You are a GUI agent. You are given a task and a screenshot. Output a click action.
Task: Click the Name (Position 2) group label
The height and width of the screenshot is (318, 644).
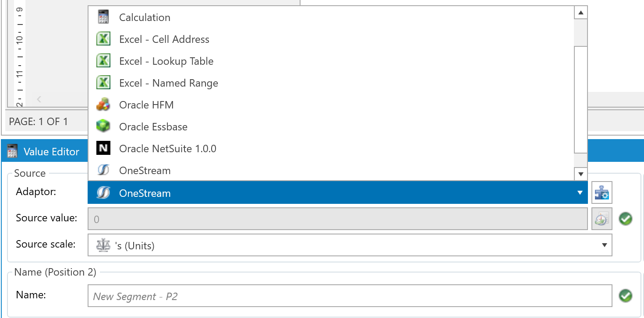pos(55,272)
